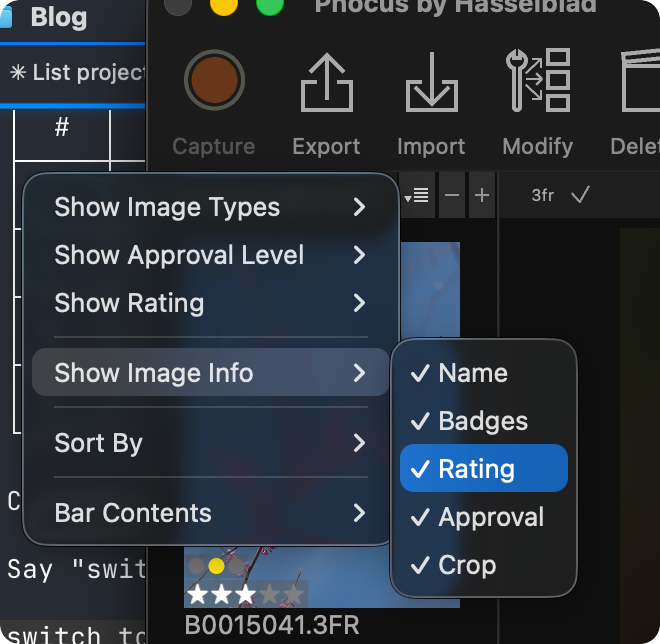This screenshot has height=644, width=660.
Task: Click the first gray approval dot on thumbnail
Action: pos(196,566)
